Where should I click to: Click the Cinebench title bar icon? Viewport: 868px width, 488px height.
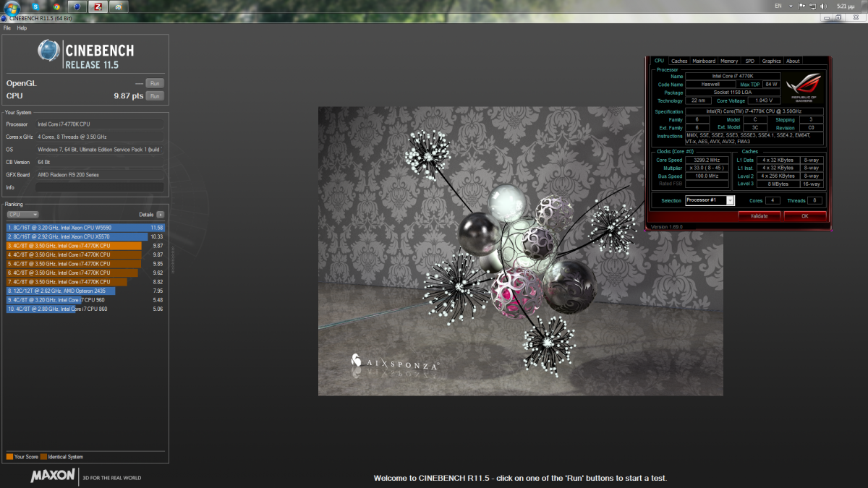[4, 20]
